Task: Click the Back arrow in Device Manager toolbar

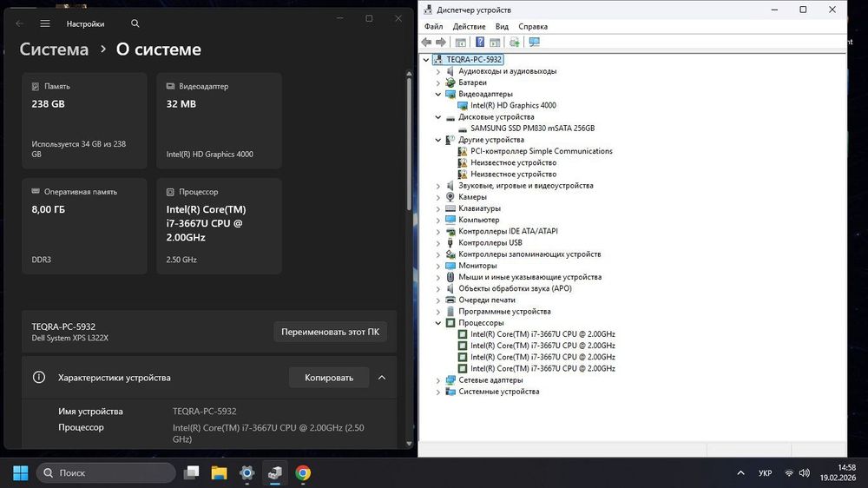Action: tap(425, 42)
